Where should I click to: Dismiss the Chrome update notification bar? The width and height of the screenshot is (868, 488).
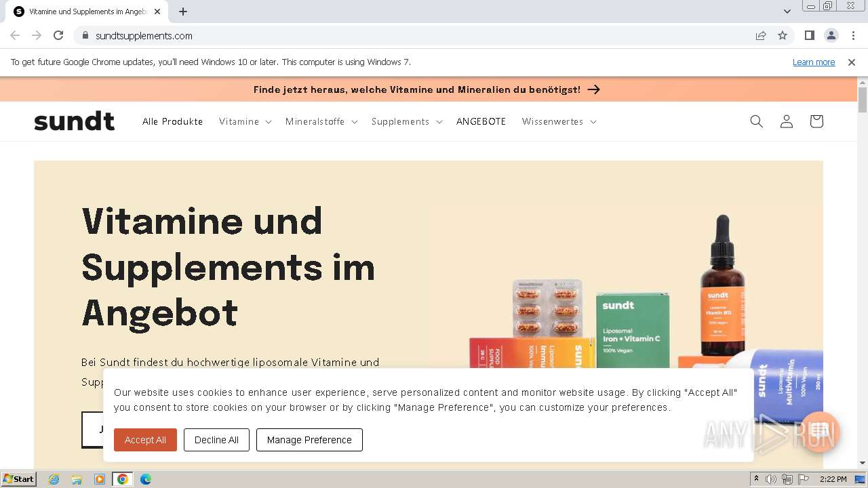click(852, 62)
